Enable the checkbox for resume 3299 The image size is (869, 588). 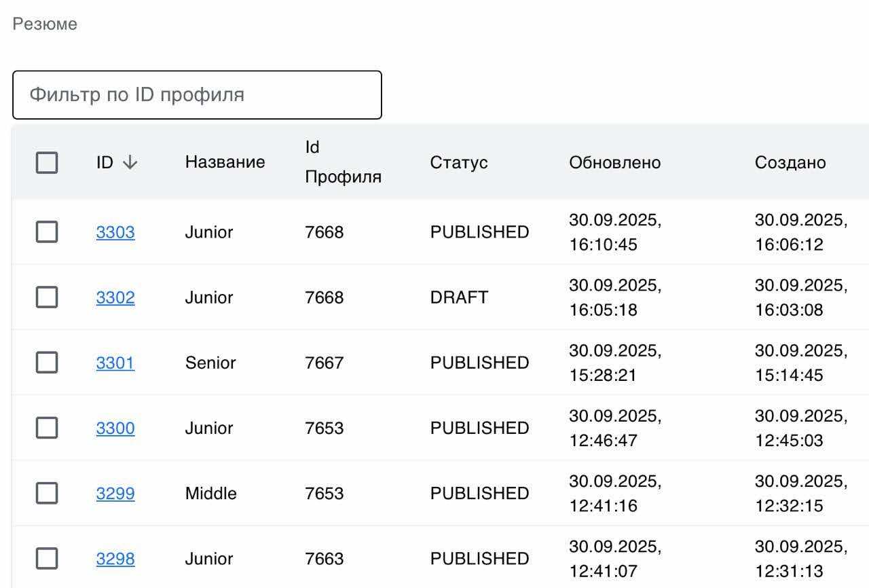(x=47, y=493)
